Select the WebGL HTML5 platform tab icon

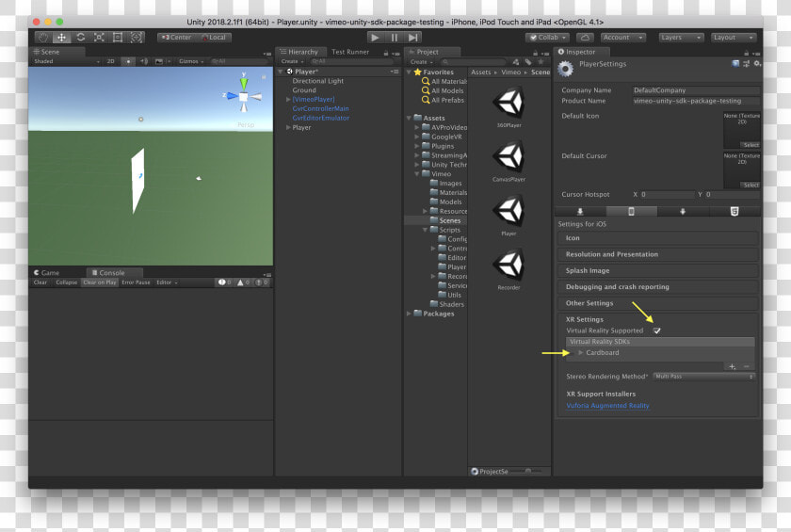tap(734, 211)
